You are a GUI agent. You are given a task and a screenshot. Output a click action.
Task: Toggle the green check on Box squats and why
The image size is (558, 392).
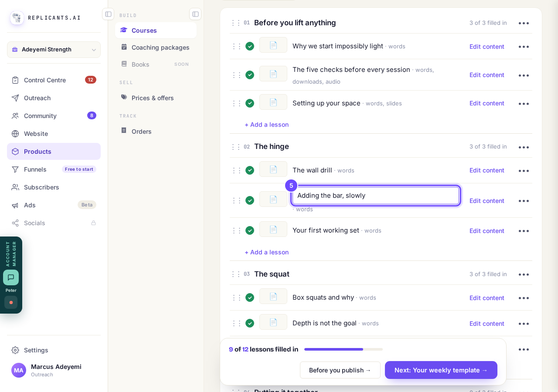tap(250, 297)
